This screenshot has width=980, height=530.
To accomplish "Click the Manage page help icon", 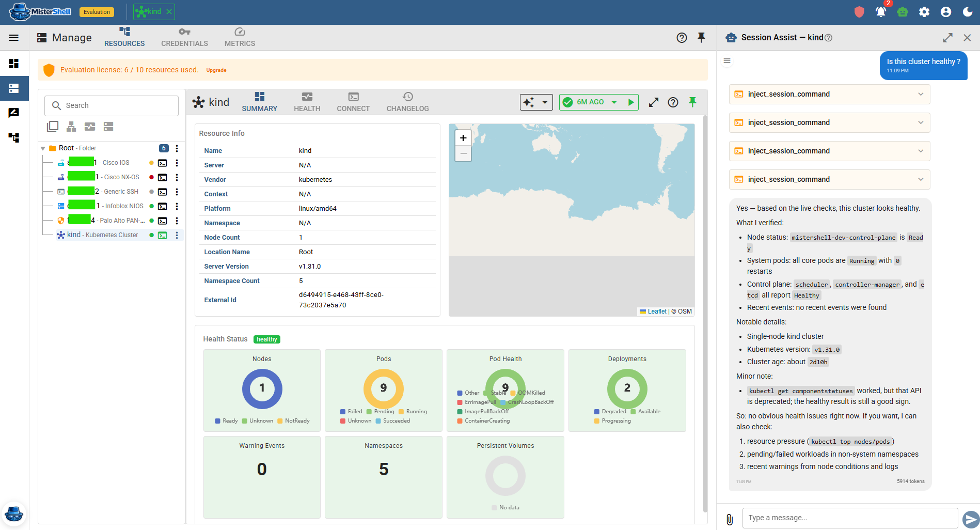I will point(682,38).
